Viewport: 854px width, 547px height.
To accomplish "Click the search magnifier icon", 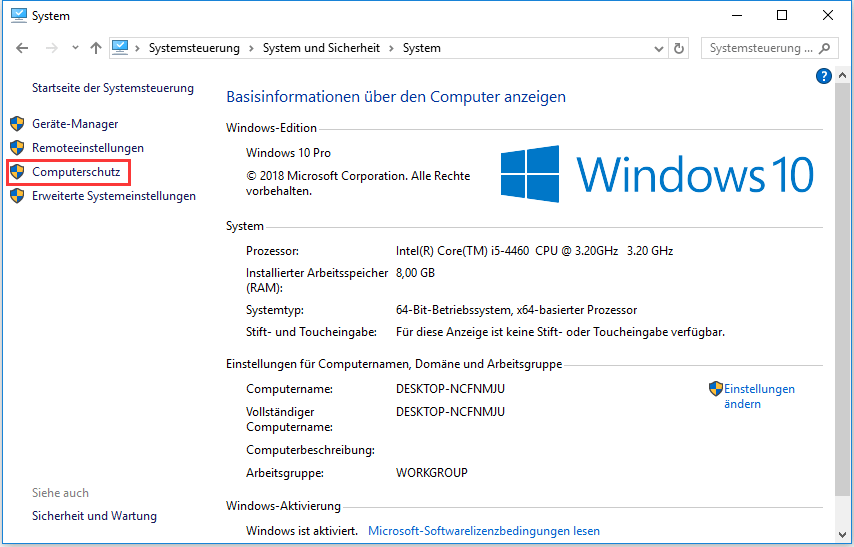I will pyautogui.click(x=825, y=48).
